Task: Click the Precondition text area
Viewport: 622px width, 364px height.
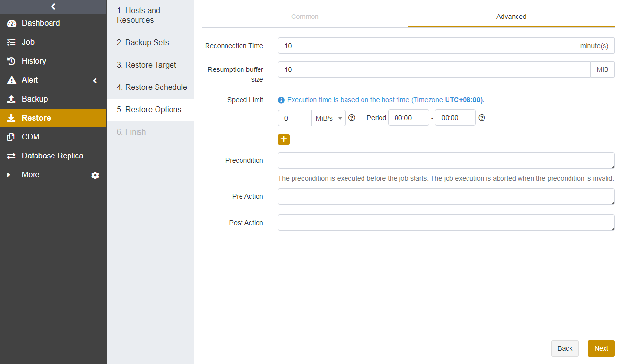Action: pyautogui.click(x=446, y=160)
